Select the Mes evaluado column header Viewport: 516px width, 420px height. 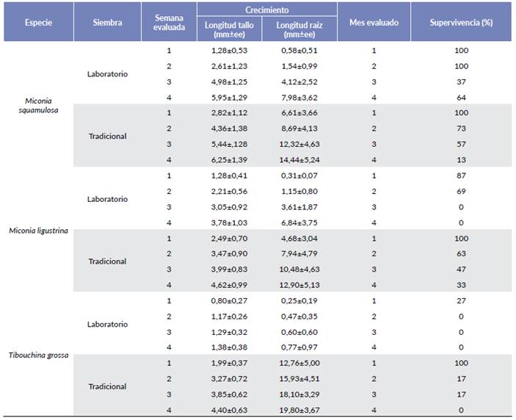[x=373, y=22]
